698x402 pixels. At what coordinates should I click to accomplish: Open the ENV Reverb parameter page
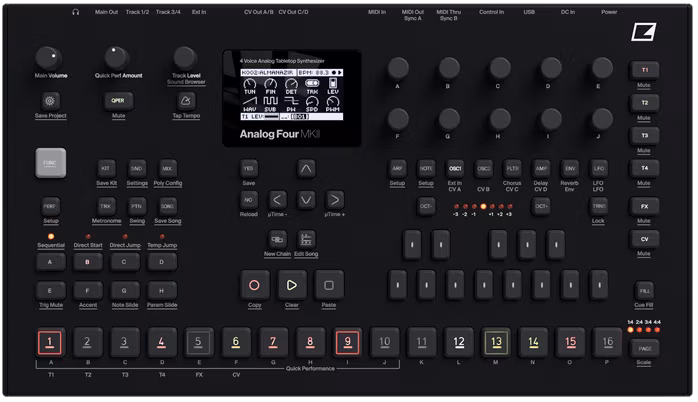coord(570,169)
